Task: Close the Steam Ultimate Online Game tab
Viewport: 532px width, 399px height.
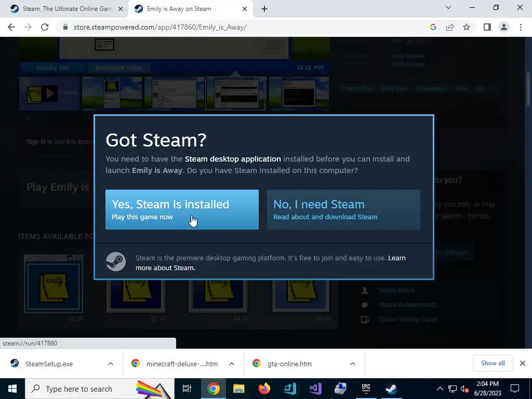Action: pyautogui.click(x=120, y=9)
